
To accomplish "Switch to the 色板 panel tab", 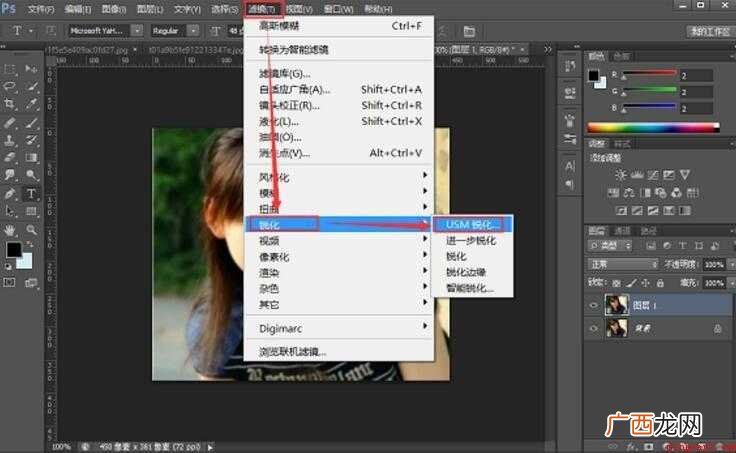I will point(621,56).
